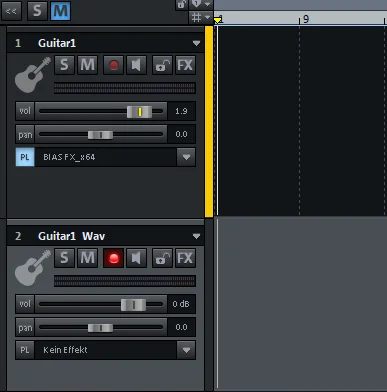Open the Guitar1 Wav track menu arrow

click(x=196, y=236)
